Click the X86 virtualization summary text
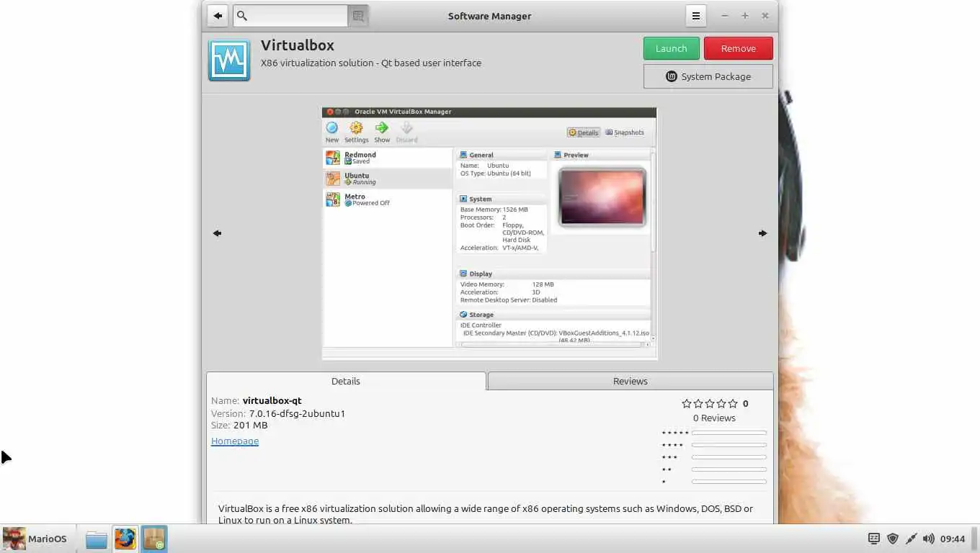The width and height of the screenshot is (980, 553). [x=371, y=63]
